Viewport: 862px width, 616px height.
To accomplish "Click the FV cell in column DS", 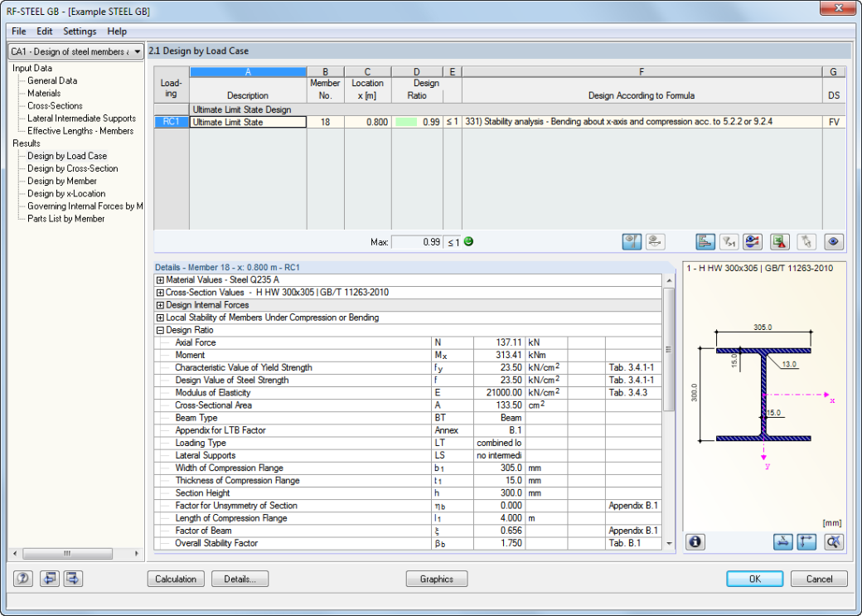I will coord(834,122).
